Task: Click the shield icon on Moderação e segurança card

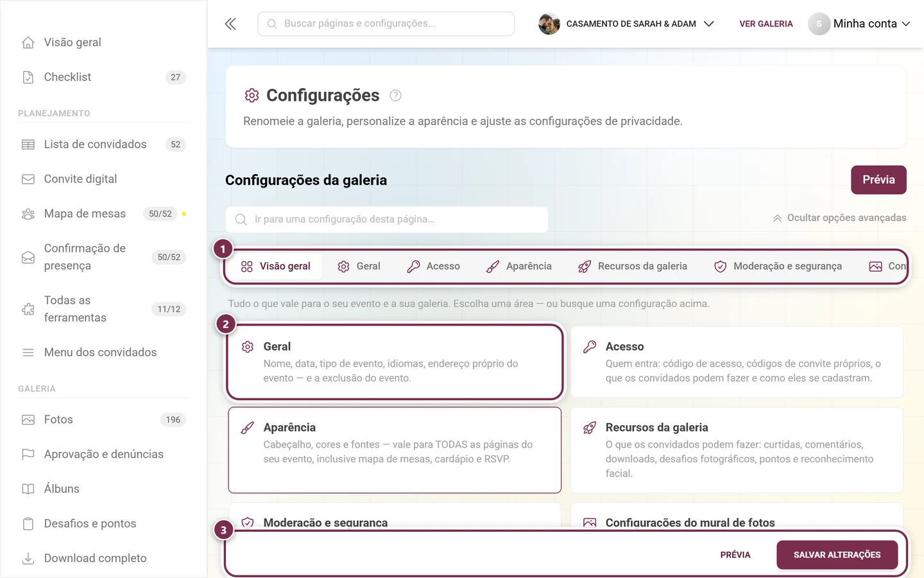Action: pyautogui.click(x=248, y=523)
